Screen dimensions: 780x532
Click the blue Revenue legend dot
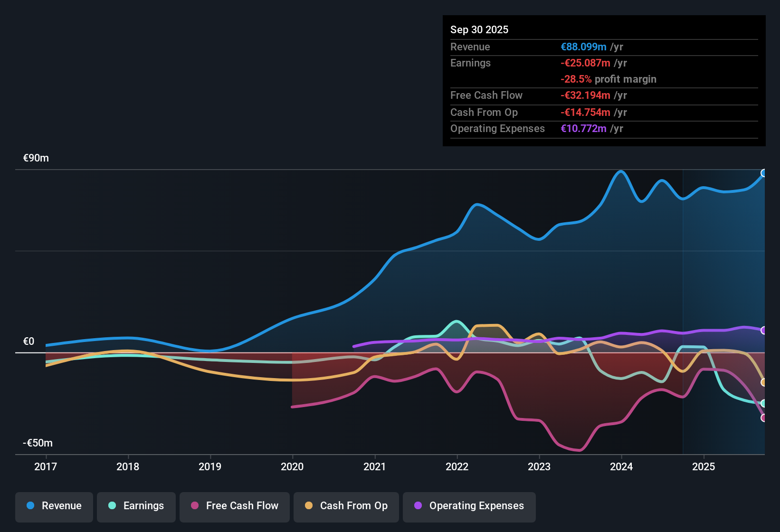tap(29, 506)
